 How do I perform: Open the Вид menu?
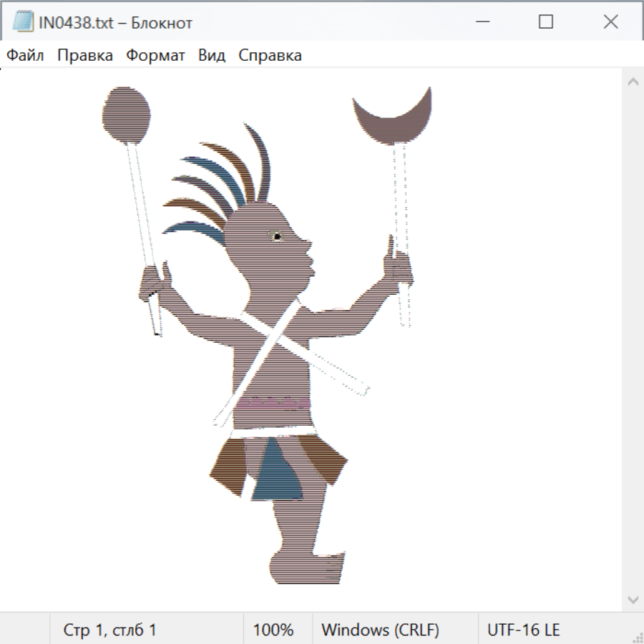212,56
